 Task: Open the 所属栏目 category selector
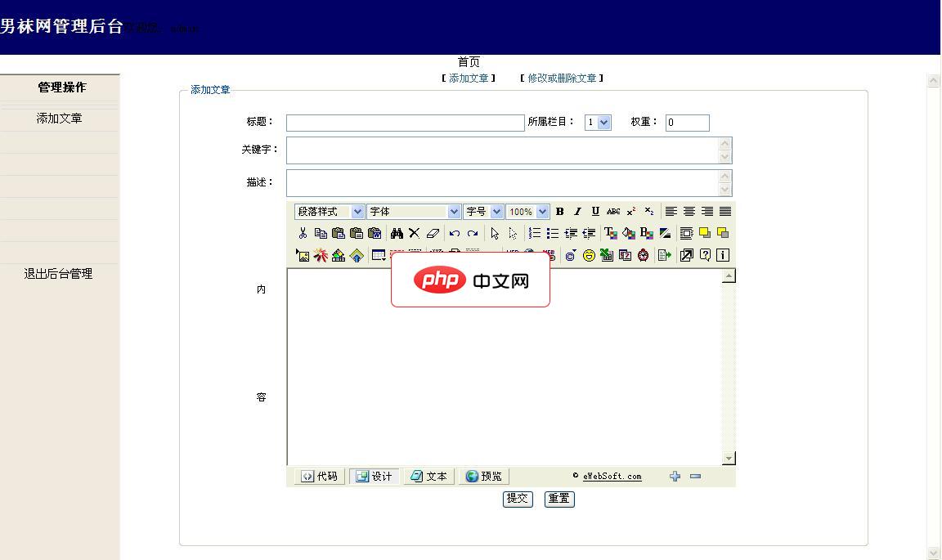(x=598, y=122)
